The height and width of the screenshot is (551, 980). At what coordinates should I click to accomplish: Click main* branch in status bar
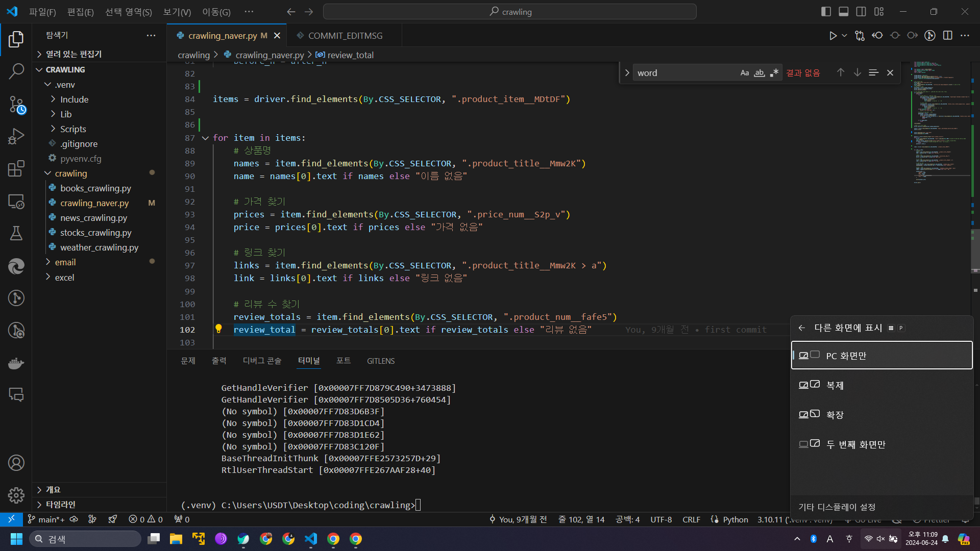[x=47, y=519]
